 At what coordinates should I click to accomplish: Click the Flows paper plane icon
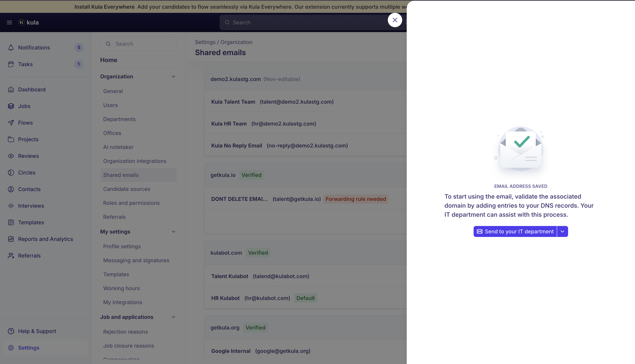tap(11, 123)
